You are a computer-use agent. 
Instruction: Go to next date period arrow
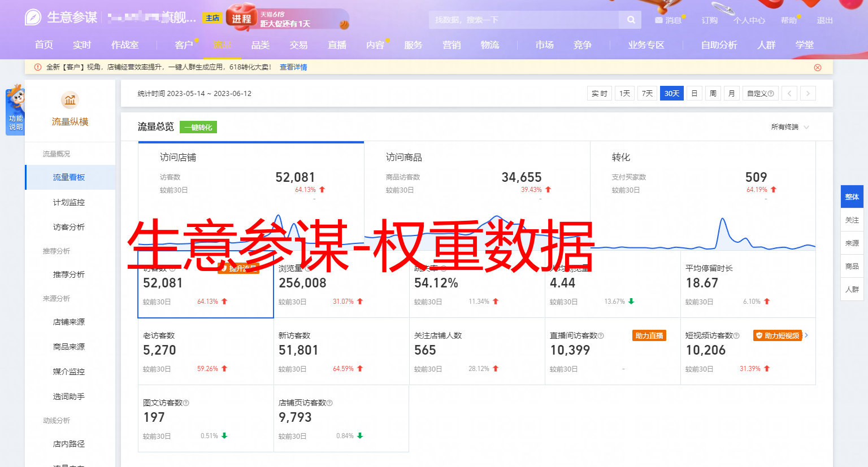point(808,93)
